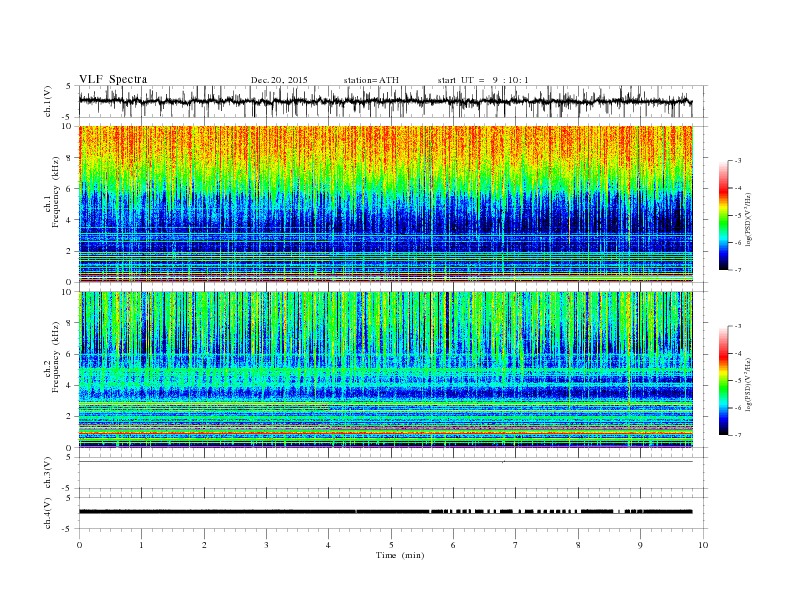Click the "-7" label on ch.1 color bar
Screen dimensions: 792x612
tap(738, 270)
